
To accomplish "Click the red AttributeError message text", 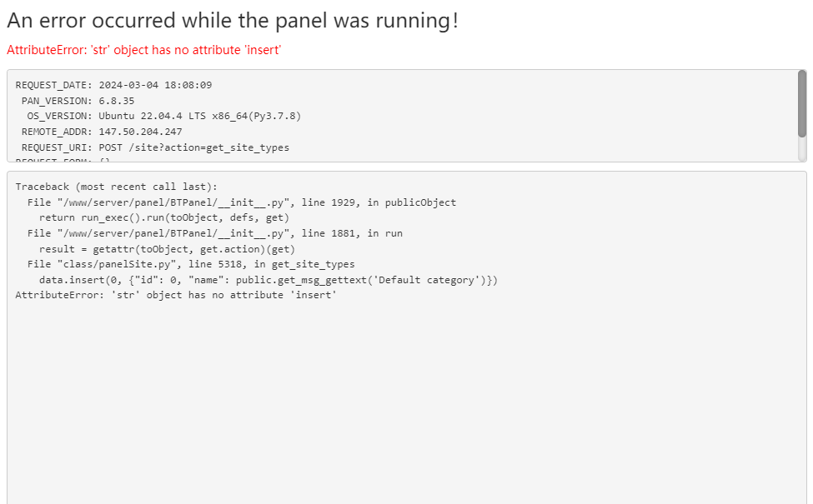I will [x=143, y=50].
